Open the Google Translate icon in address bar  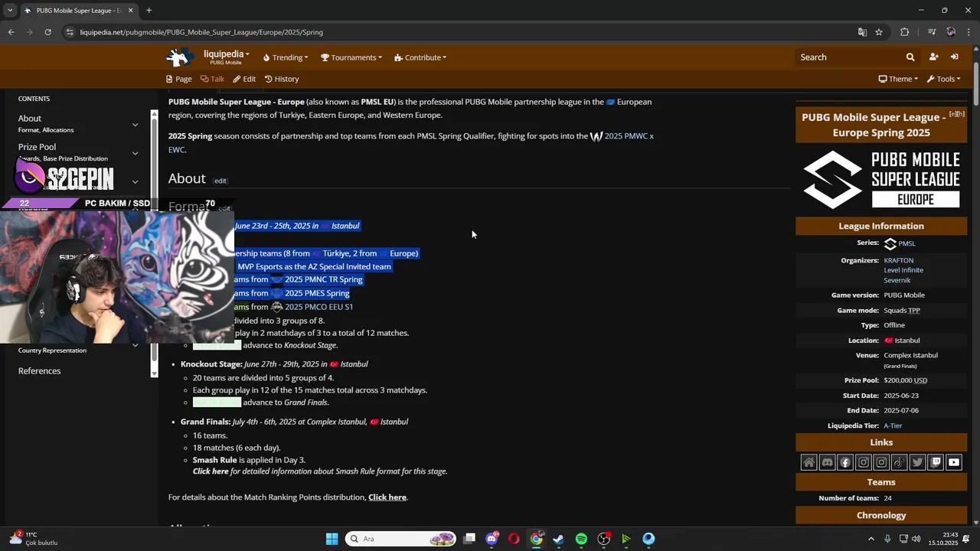click(x=862, y=32)
